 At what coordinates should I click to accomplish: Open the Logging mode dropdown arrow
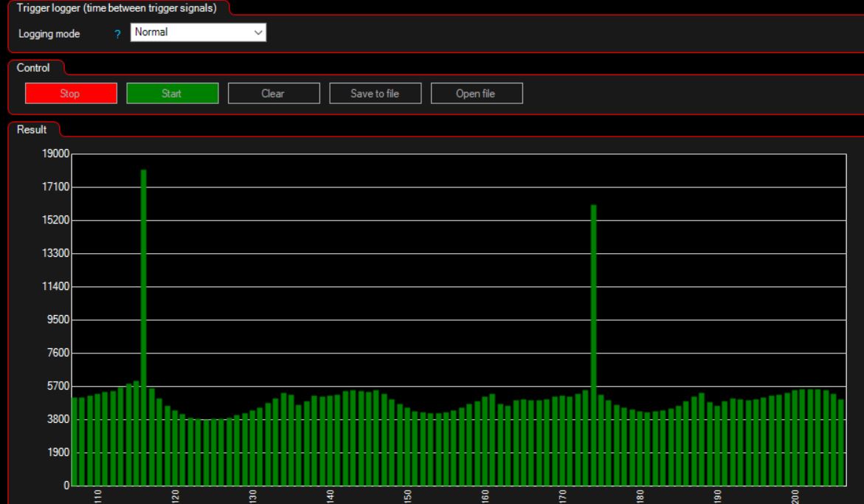point(258,32)
